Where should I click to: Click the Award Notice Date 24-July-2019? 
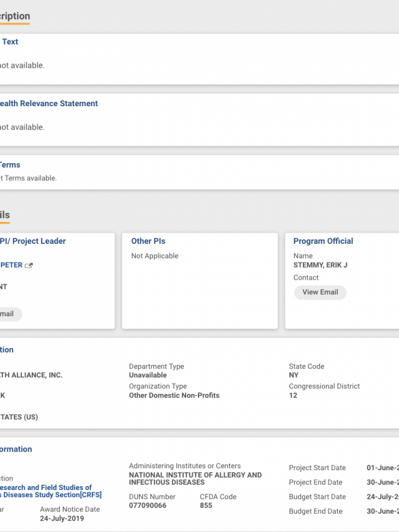click(62, 519)
